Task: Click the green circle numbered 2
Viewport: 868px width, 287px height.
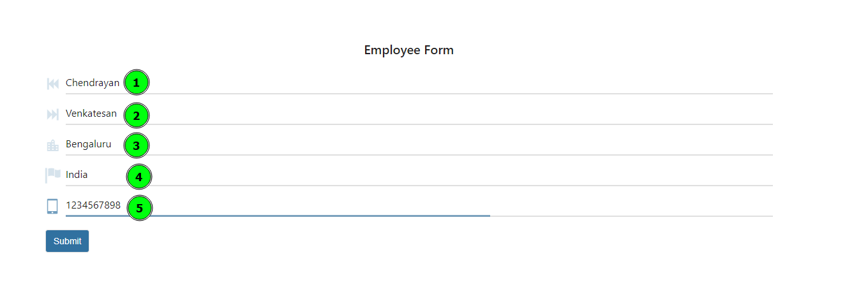Action: [136, 115]
